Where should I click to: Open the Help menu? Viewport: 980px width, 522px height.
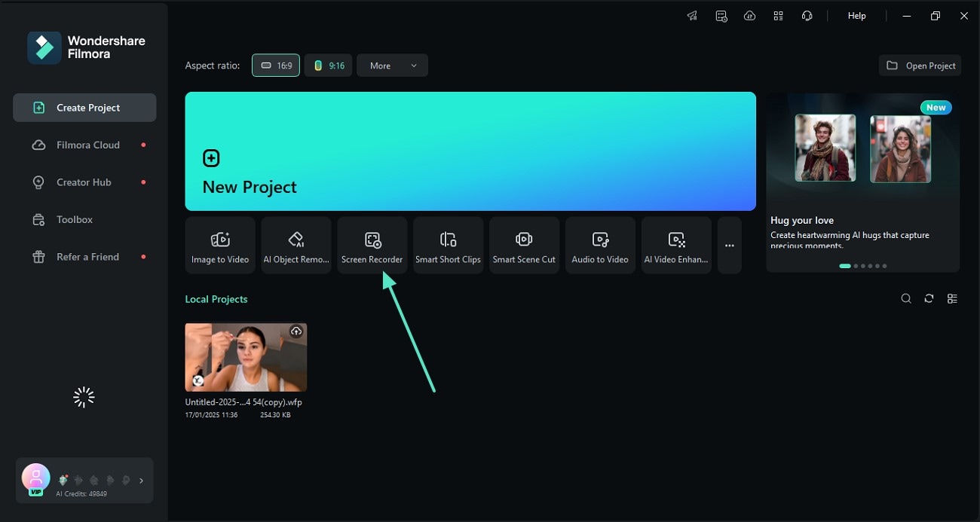pyautogui.click(x=857, y=16)
